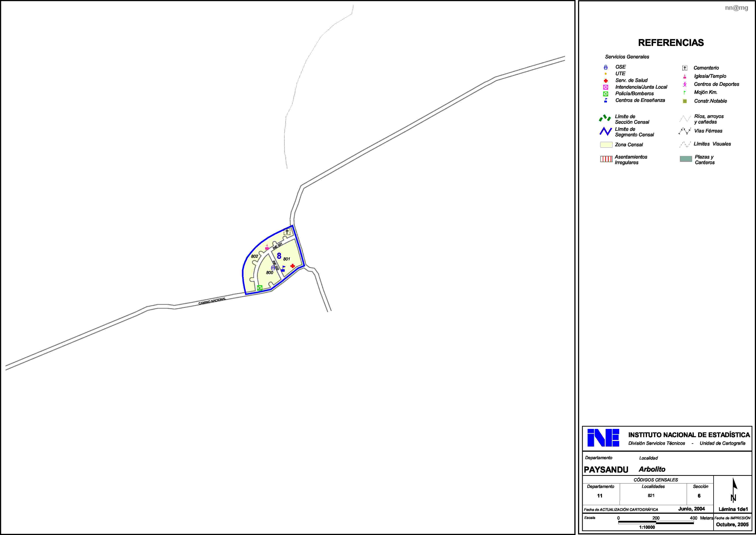Image resolution: width=756 pixels, height=535 pixels.
Task: Click the cemetery marker on the map
Action: tap(287, 232)
